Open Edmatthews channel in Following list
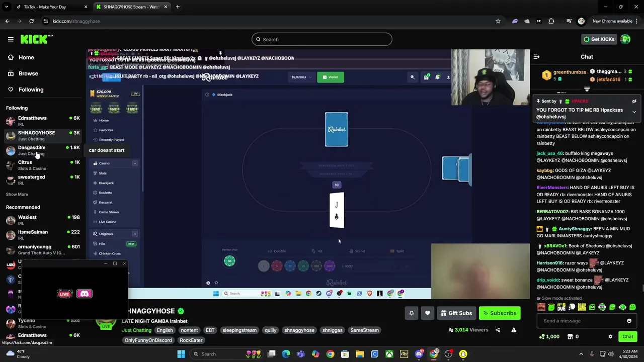The image size is (644, 362). [43, 121]
